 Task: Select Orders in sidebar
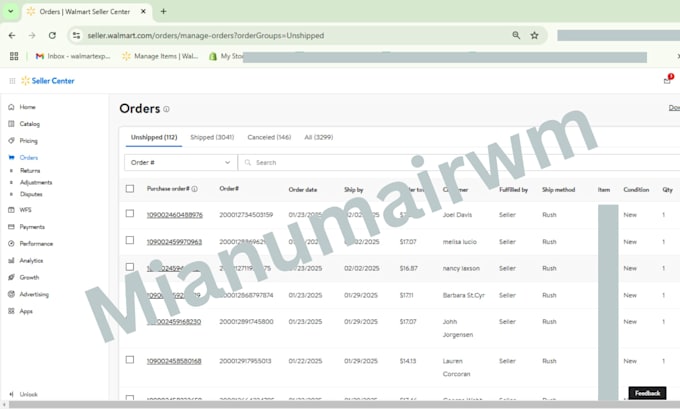29,157
